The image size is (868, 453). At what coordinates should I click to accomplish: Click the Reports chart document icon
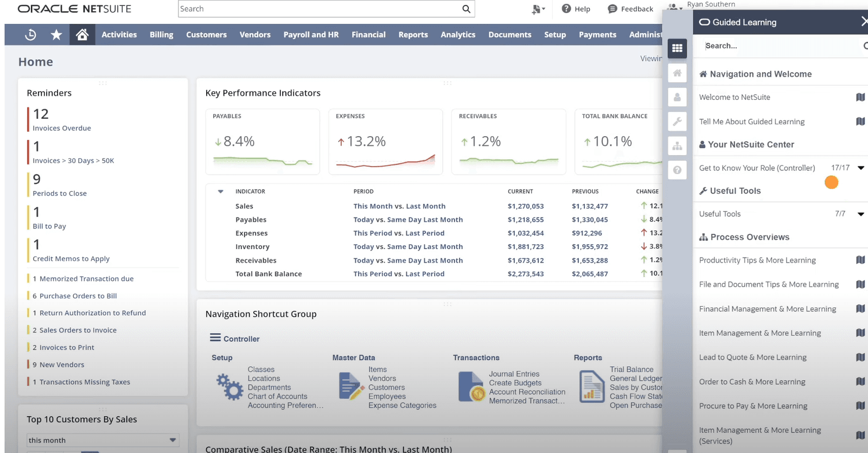592,386
